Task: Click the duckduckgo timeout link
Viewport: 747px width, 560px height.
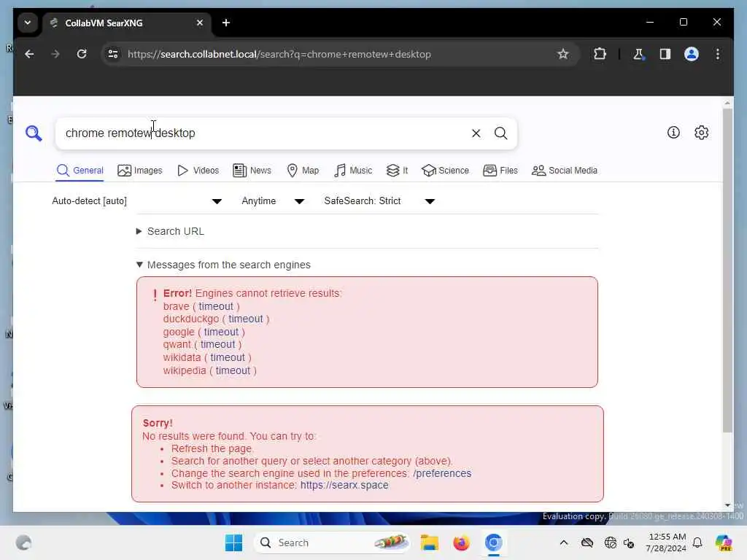Action: pyautogui.click(x=245, y=319)
